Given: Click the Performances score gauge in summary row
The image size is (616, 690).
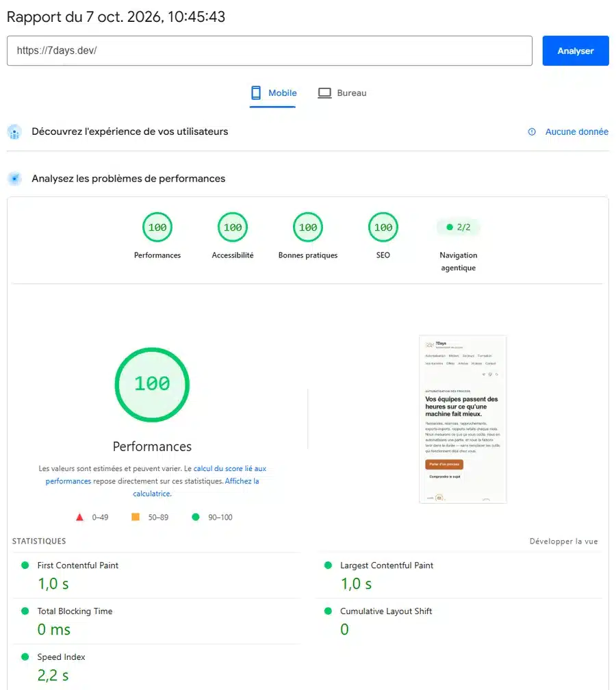Looking at the screenshot, I should [157, 227].
